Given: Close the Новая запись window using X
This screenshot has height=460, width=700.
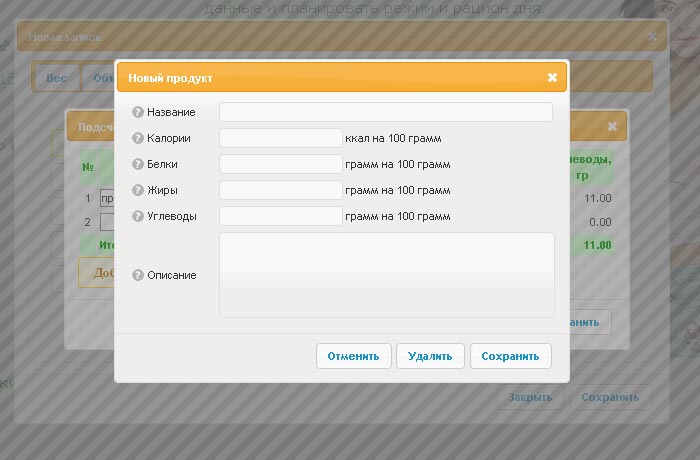Looking at the screenshot, I should (x=652, y=36).
